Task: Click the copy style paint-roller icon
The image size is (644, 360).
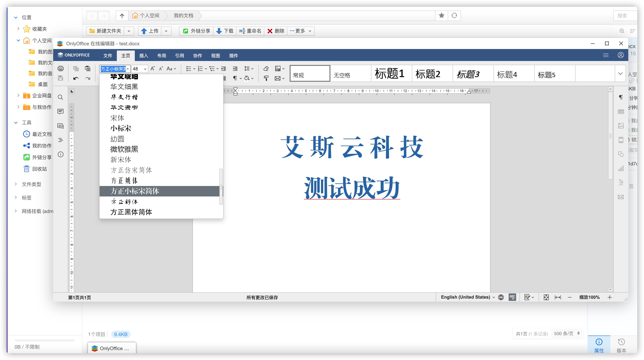Action: (266, 78)
